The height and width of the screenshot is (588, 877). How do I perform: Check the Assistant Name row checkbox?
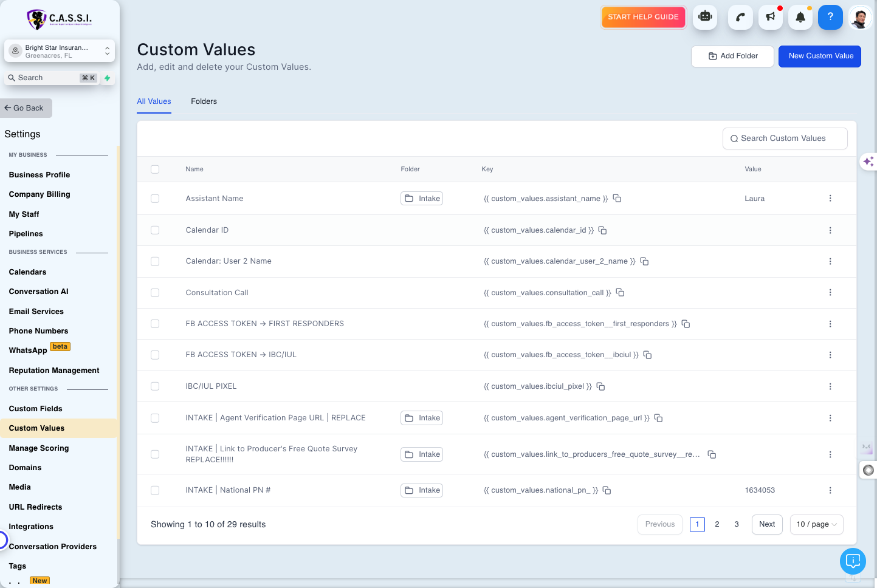pos(155,199)
